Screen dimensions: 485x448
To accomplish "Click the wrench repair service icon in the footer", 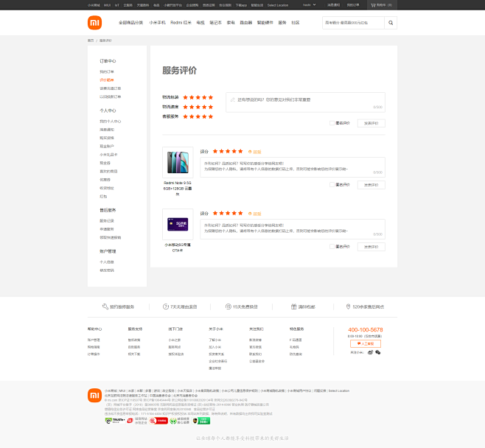I will click(x=105, y=307).
